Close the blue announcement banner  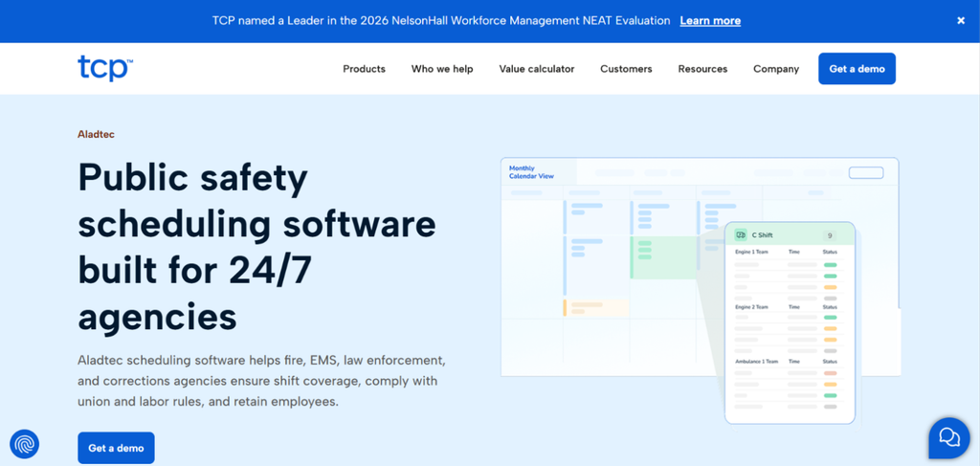[x=961, y=21]
